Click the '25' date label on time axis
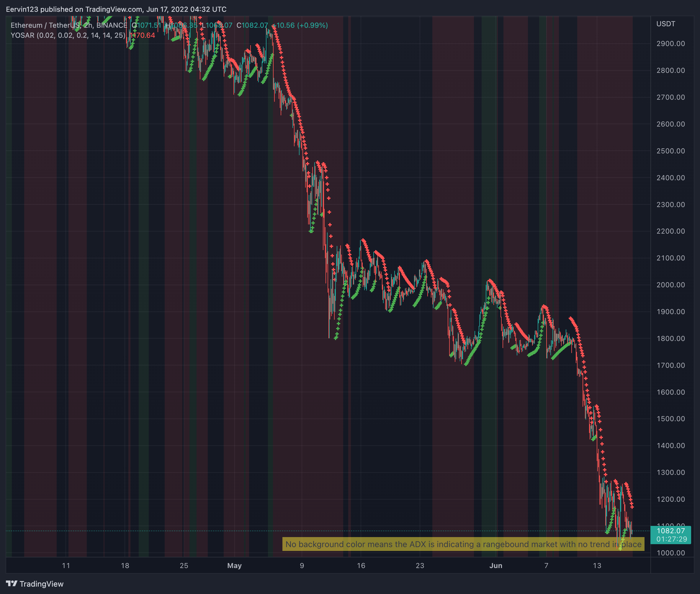The height and width of the screenshot is (594, 700). coord(184,565)
